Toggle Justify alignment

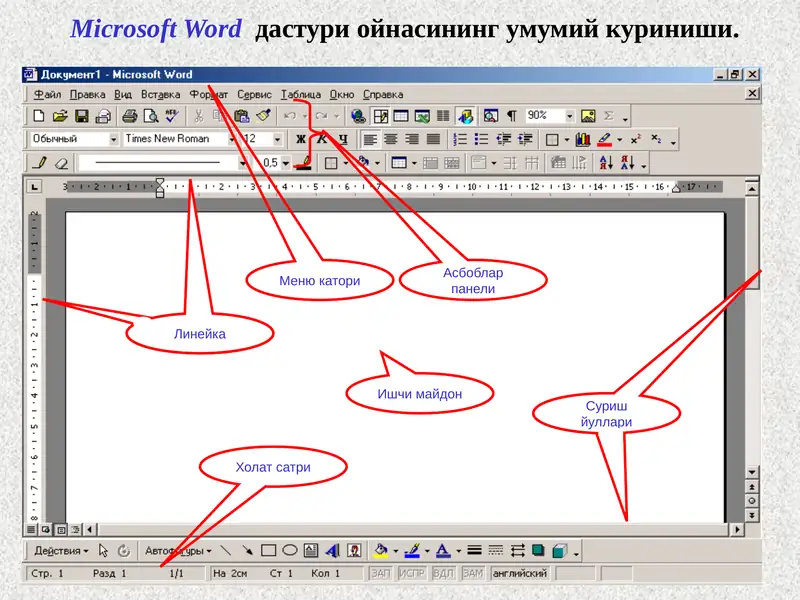click(x=433, y=139)
